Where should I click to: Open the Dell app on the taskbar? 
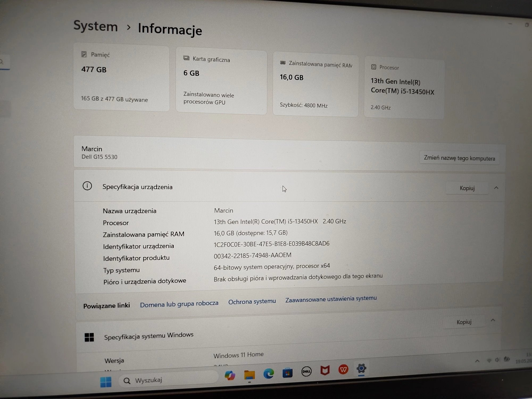306,371
